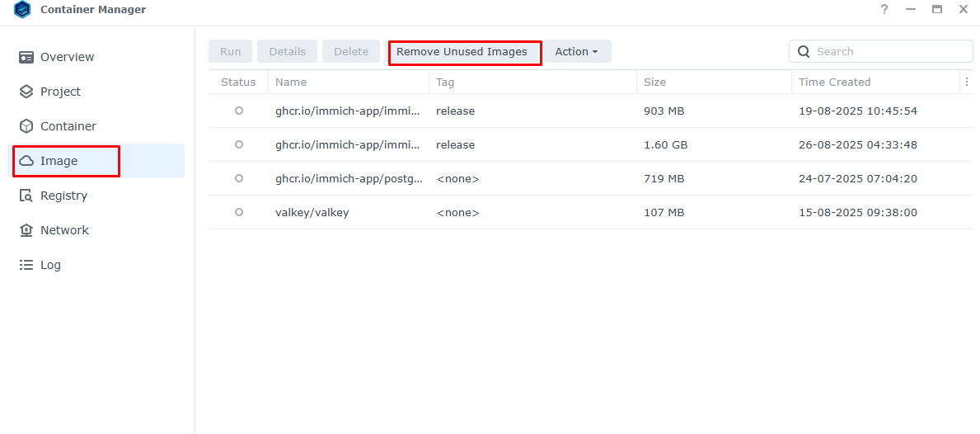The image size is (980, 434).
Task: Click the Project layers icon
Action: tap(26, 92)
